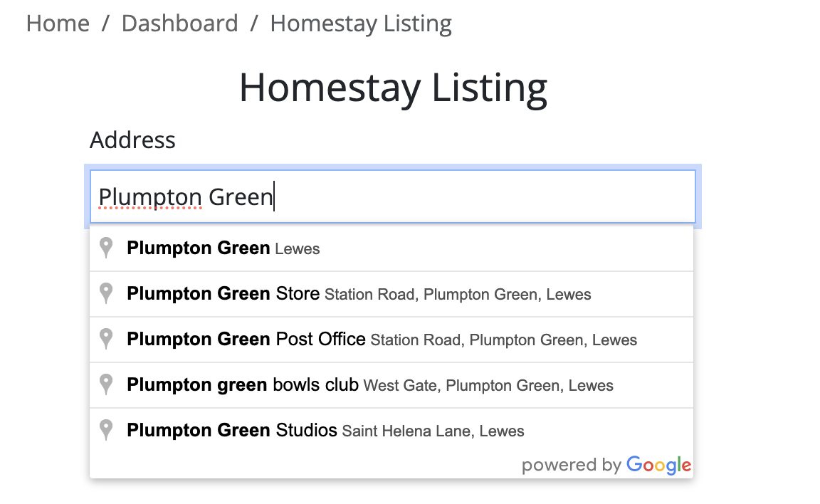Screen dimensions: 820x504
Task: Click the Post Office suggestion's pin icon
Action: (106, 340)
